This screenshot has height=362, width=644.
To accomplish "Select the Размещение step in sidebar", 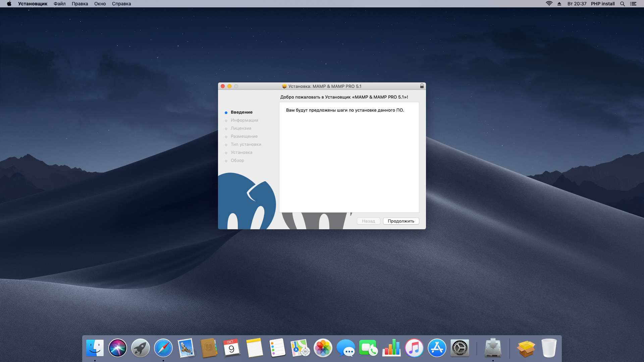I will point(244,136).
